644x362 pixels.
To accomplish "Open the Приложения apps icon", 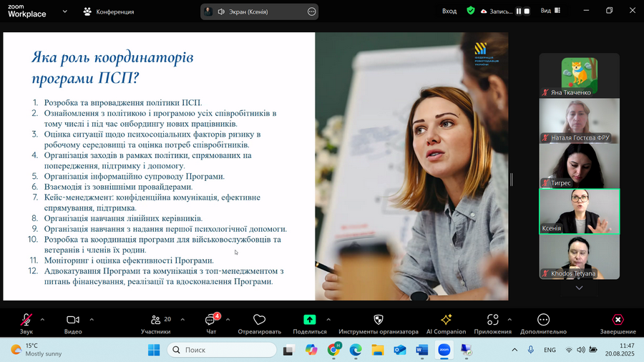I will pos(492,320).
